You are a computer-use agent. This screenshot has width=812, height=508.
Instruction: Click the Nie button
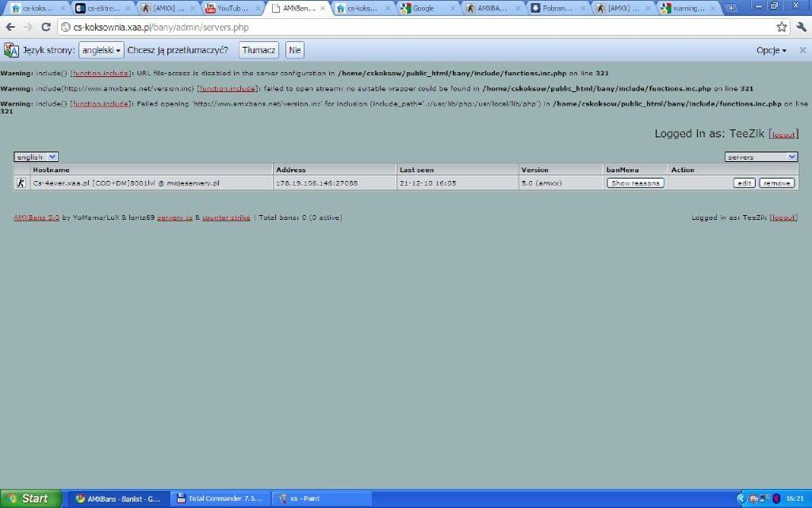pyautogui.click(x=295, y=50)
